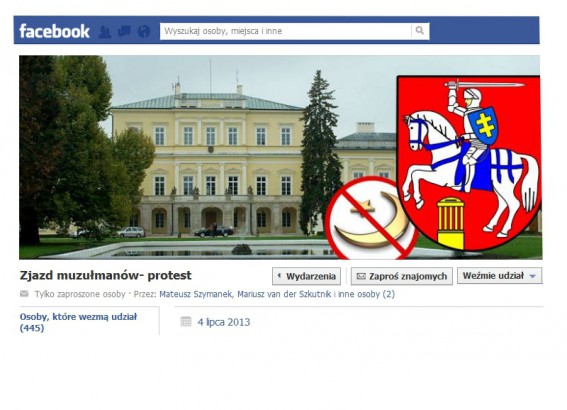
Task: Click the search magnifier button
Action: coord(420,31)
